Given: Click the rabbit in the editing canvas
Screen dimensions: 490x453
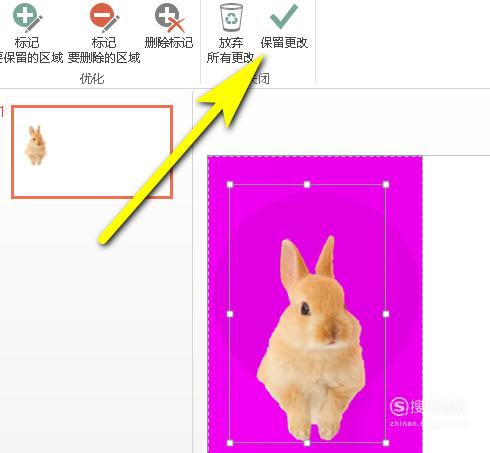Looking at the screenshot, I should pos(310,338).
